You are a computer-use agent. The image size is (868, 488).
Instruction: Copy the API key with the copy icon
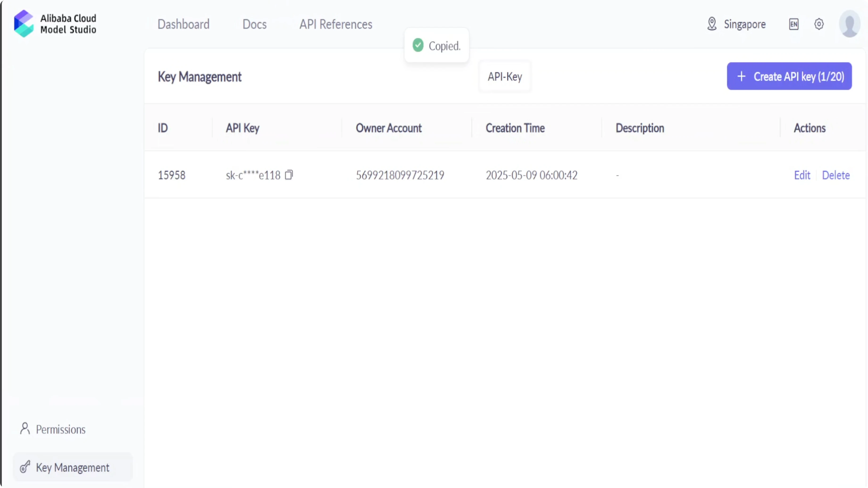[x=289, y=175]
